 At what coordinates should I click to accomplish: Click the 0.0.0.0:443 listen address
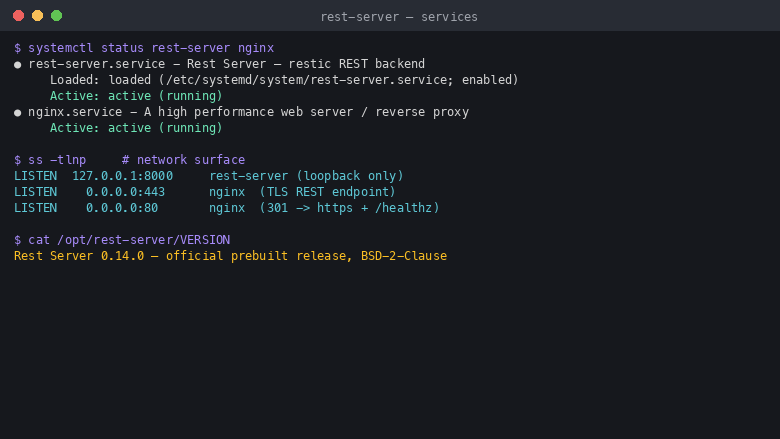[125, 192]
